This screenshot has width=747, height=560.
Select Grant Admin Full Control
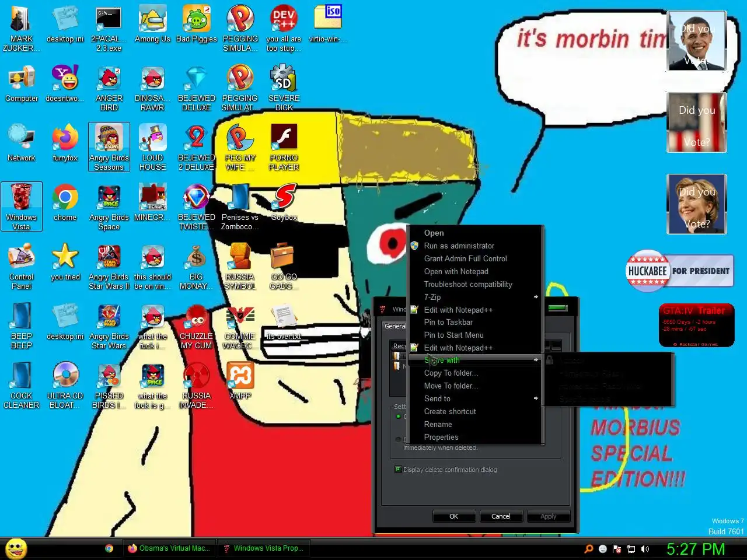474,258
